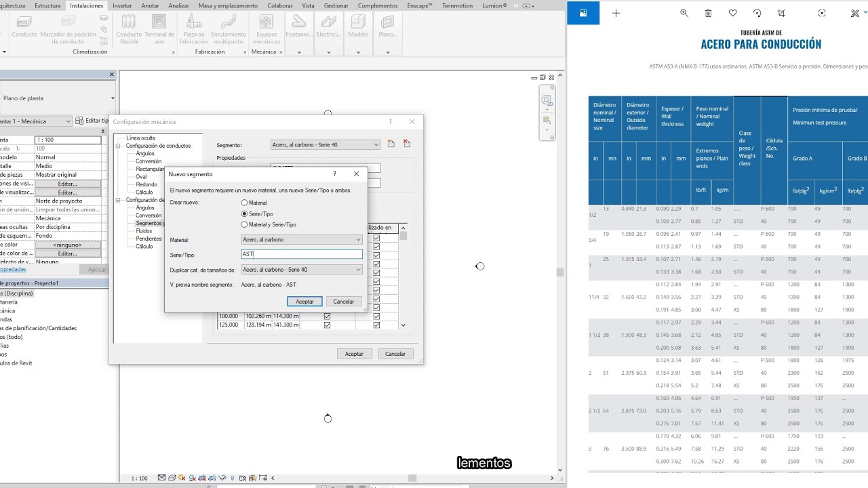Click Aceptar in Configuración mecánica dialog
868x488 pixels.
[x=354, y=354]
